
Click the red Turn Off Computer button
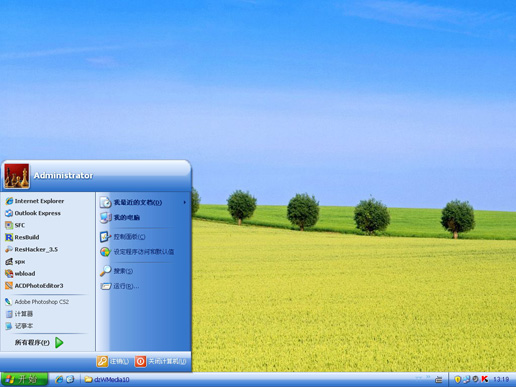point(160,361)
